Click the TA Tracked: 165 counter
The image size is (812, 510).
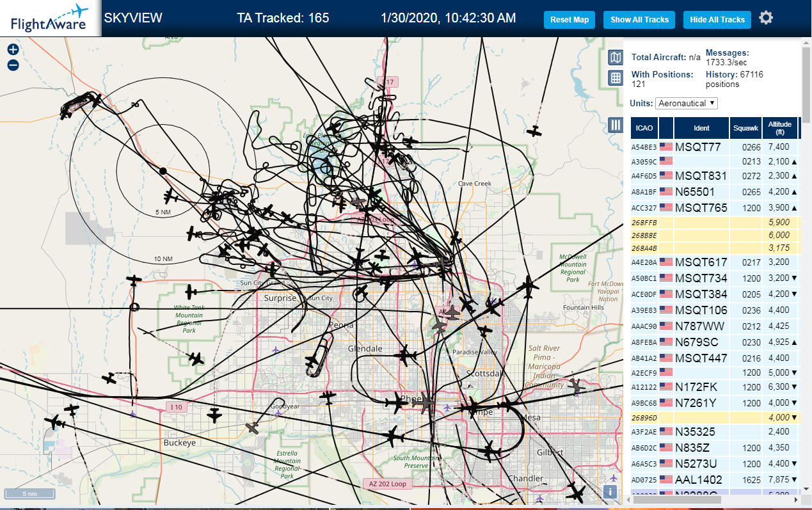[x=283, y=18]
